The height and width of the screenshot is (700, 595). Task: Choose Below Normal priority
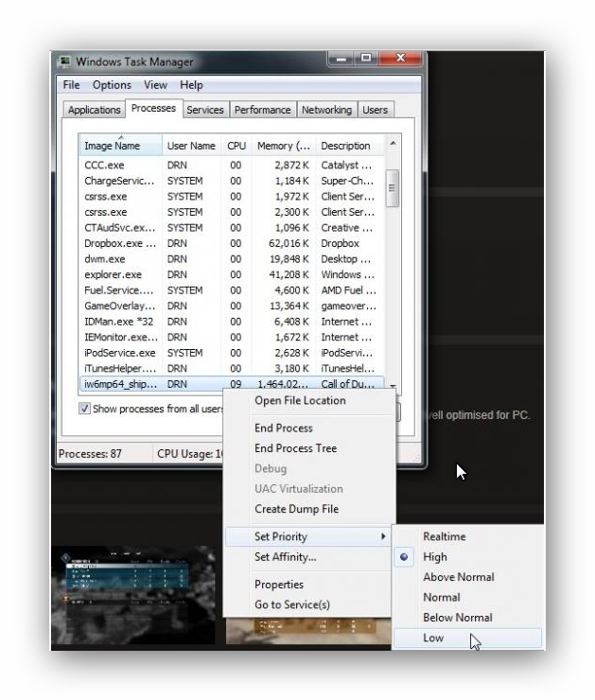(x=458, y=618)
